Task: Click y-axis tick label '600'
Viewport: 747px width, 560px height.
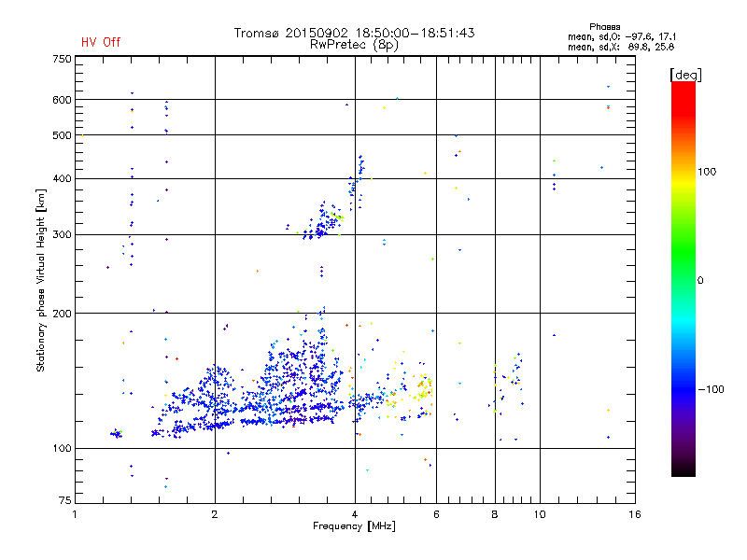Action: [62, 100]
